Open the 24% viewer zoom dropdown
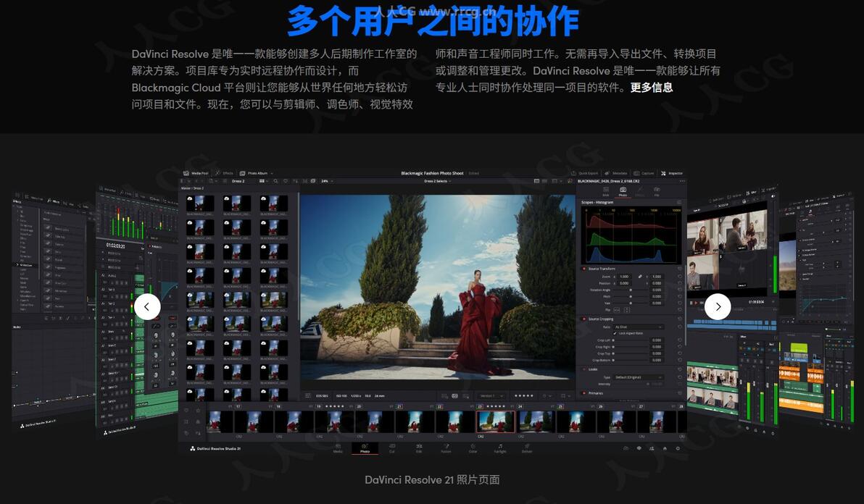Viewport: 864px width, 504px height. pyautogui.click(x=328, y=181)
